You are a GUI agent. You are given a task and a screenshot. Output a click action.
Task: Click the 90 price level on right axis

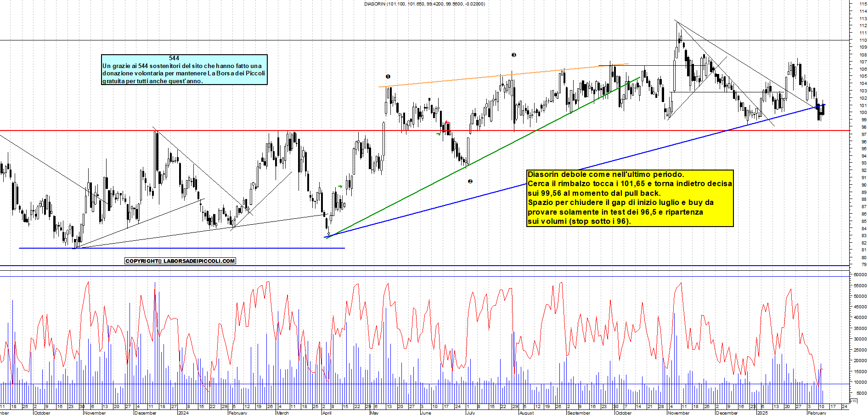[864, 185]
